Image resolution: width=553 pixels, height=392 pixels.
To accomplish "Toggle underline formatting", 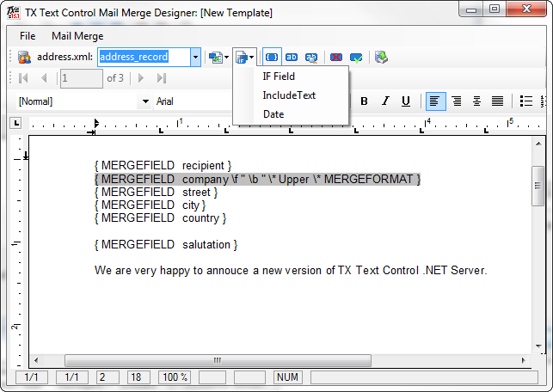I will click(x=405, y=101).
